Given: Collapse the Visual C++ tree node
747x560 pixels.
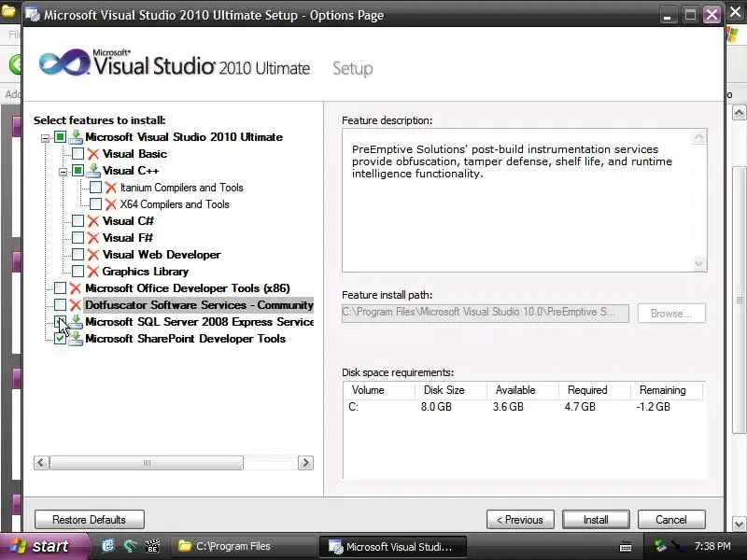Looking at the screenshot, I should click(x=63, y=172).
